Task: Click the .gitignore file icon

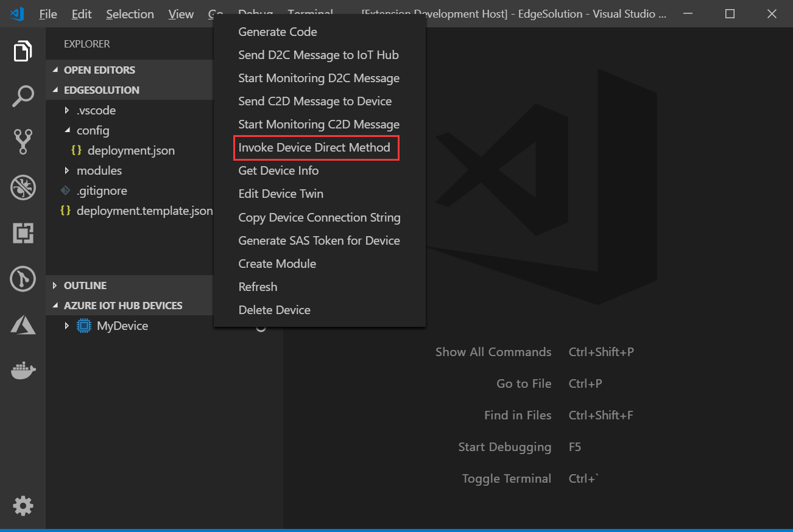Action: [66, 191]
